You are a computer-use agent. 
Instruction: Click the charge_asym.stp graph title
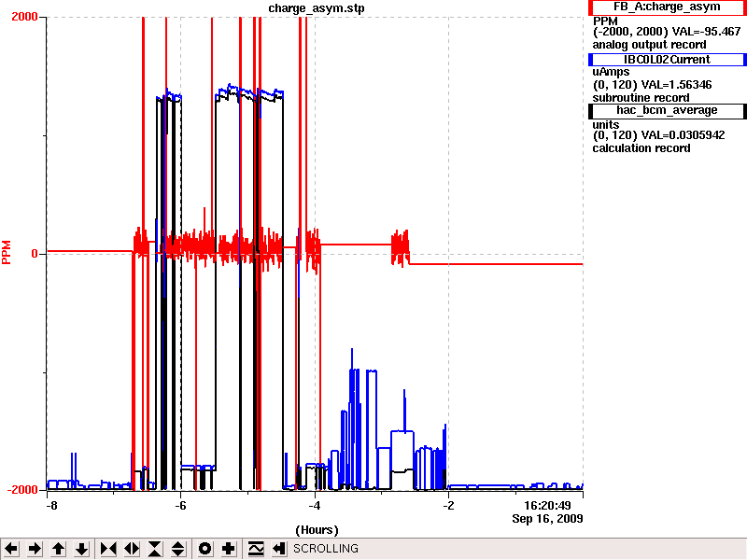[317, 8]
